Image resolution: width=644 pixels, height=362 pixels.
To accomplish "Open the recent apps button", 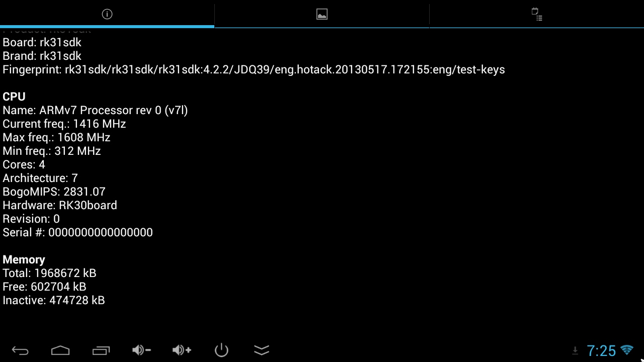I will 101,350.
